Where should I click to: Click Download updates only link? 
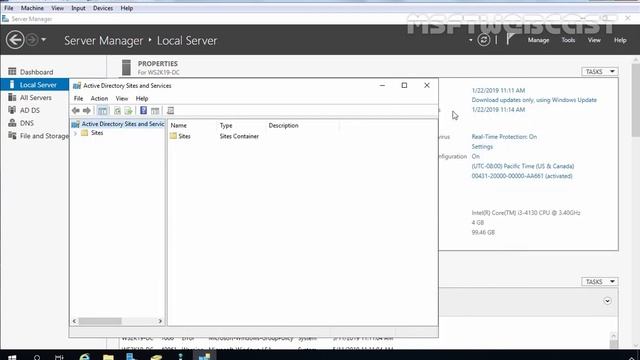click(534, 100)
